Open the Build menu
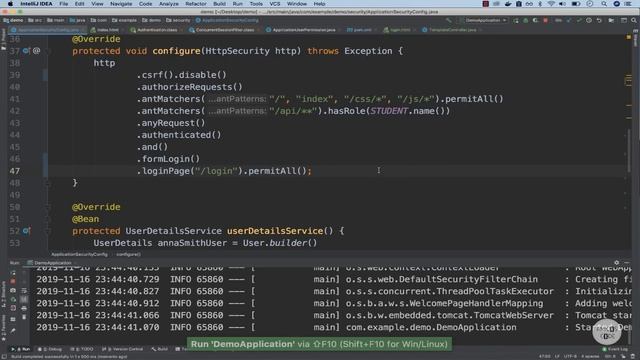 tap(219, 4)
